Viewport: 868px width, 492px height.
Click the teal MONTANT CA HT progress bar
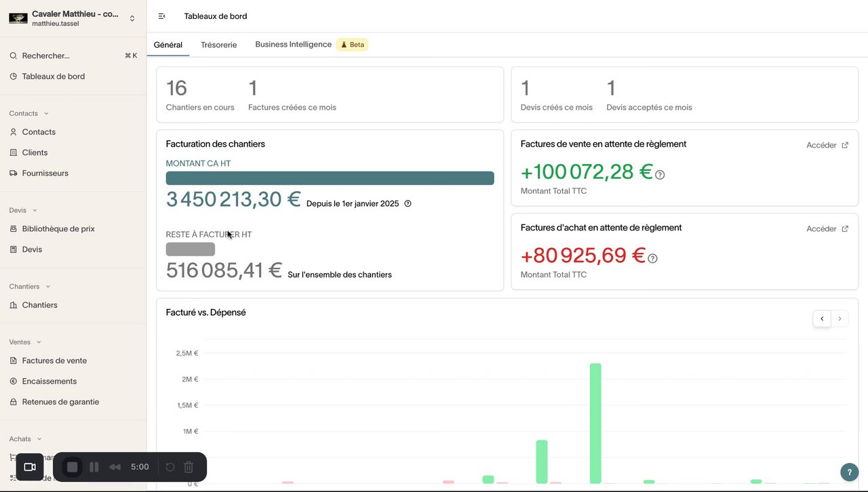330,178
